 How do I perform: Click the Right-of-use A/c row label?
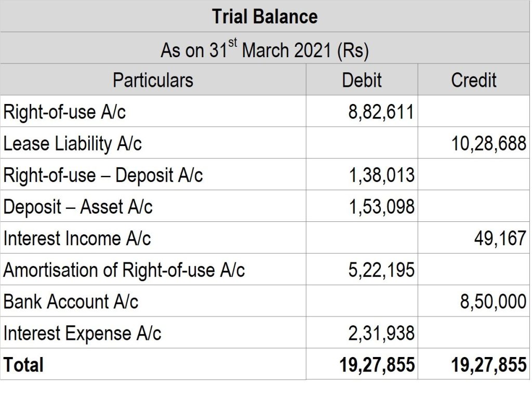64,112
